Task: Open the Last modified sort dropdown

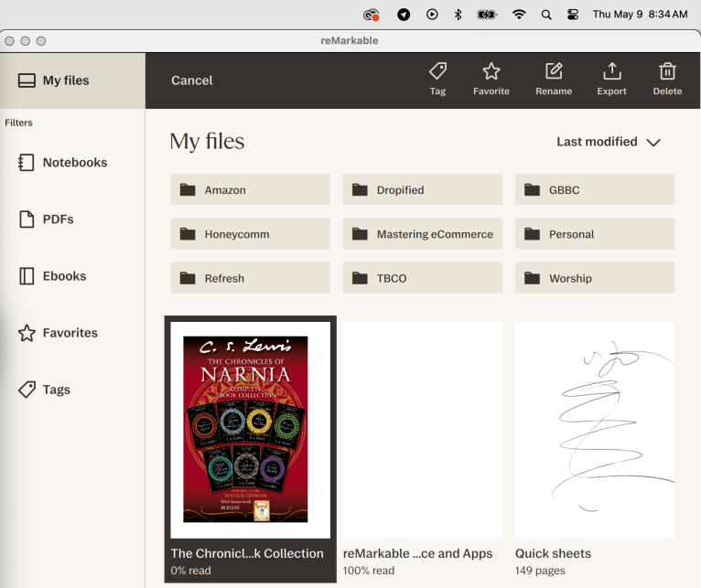Action: point(609,142)
